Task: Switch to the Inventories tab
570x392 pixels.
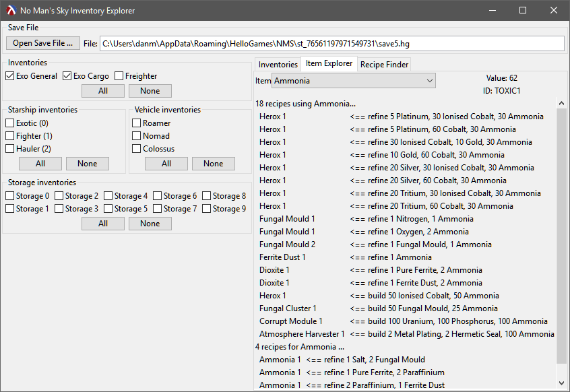Action: [278, 64]
